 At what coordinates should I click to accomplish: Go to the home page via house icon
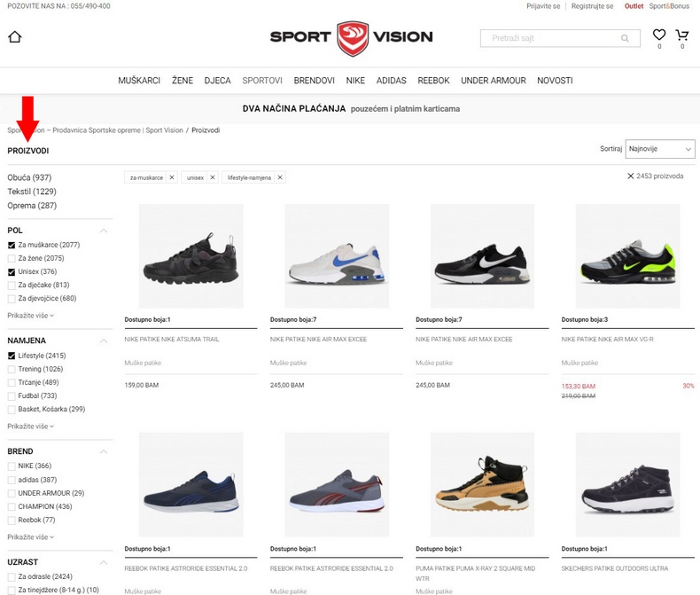point(15,36)
